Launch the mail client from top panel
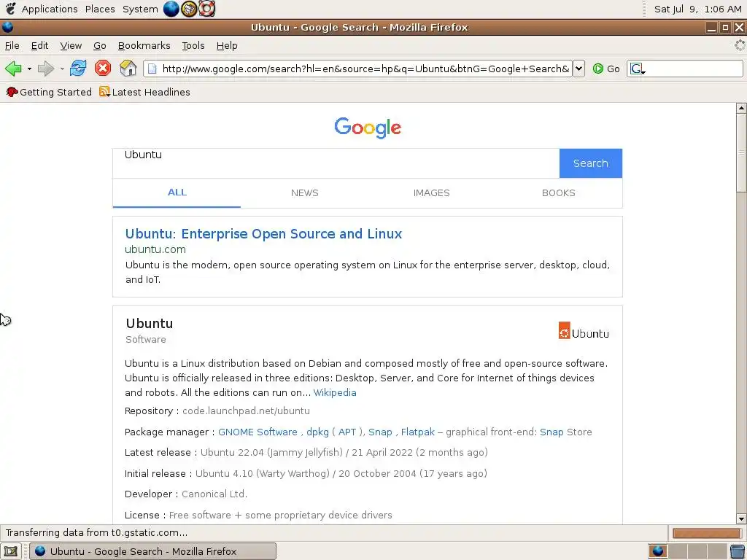Viewport: 747px width, 560px height. 189,9
